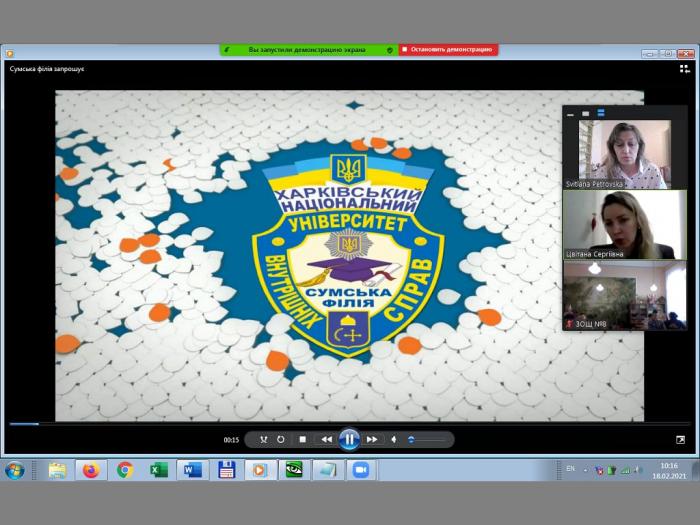
Task: Click the green screen sharing status label
Action: (307, 49)
